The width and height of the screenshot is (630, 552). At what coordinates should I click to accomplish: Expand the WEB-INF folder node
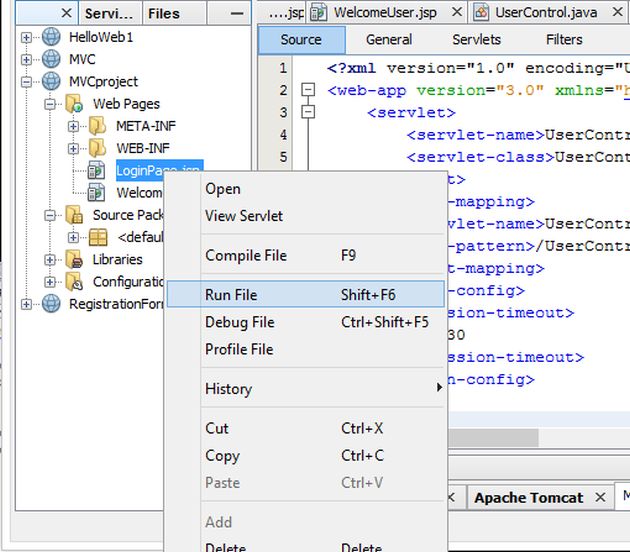pyautogui.click(x=73, y=149)
